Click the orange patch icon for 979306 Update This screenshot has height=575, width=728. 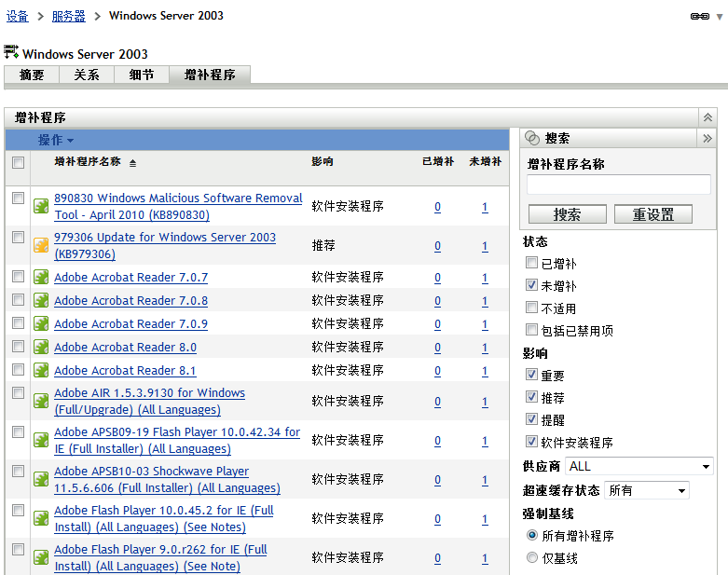(41, 245)
